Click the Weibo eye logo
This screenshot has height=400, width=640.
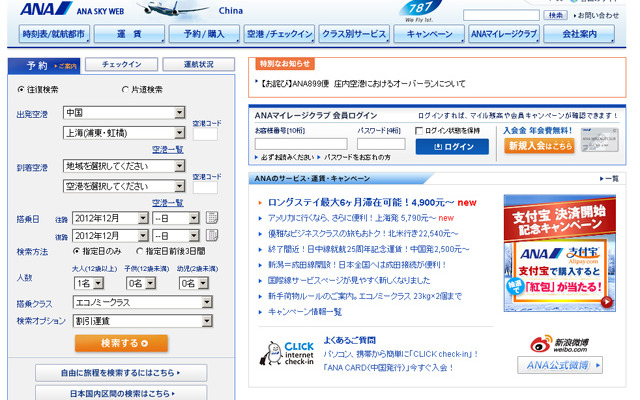pyautogui.click(x=541, y=344)
